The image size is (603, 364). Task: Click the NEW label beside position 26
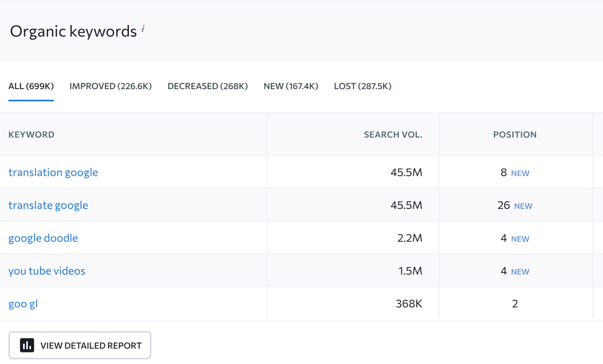point(524,206)
